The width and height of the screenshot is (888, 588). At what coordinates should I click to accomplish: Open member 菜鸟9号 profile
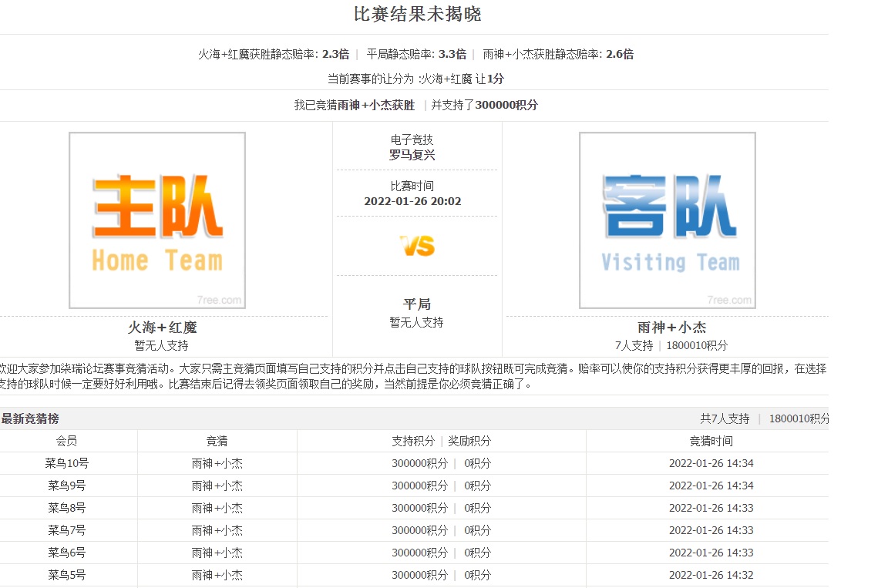[x=67, y=486]
